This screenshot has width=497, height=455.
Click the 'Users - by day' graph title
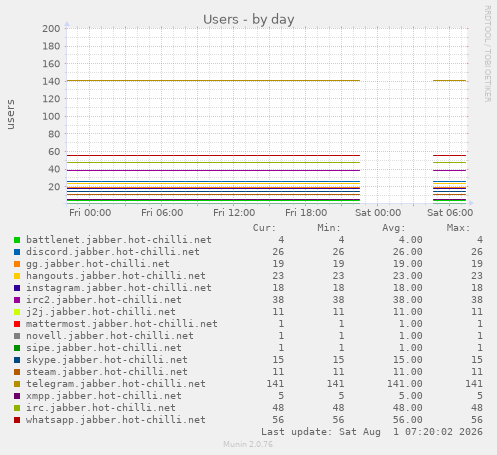249,19
